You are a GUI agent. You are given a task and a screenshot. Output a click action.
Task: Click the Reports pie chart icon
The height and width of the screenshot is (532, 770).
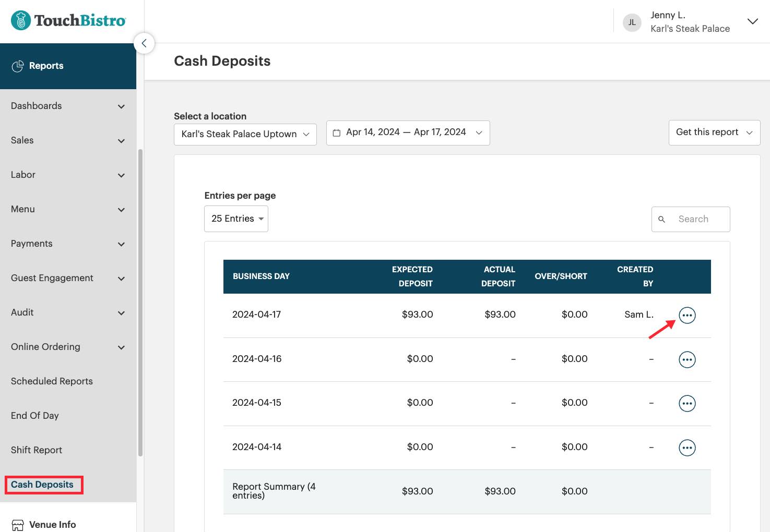(x=18, y=66)
